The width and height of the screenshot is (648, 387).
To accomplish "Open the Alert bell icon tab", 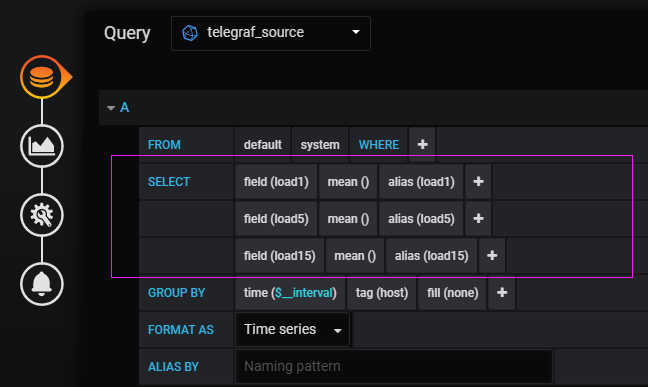I will tap(42, 284).
